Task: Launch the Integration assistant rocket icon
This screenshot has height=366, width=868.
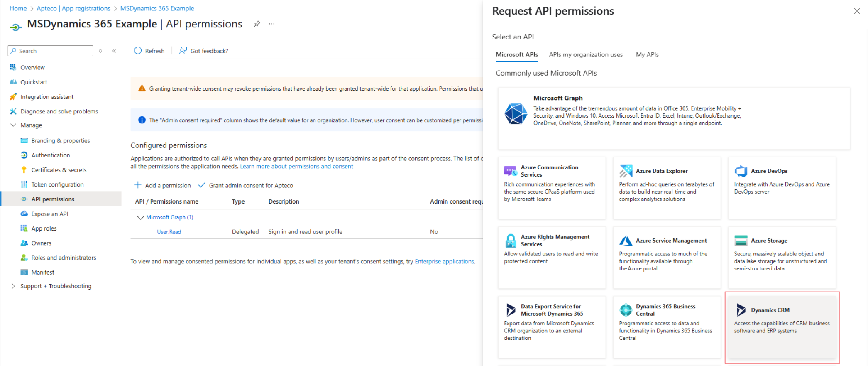Action: pos(13,97)
